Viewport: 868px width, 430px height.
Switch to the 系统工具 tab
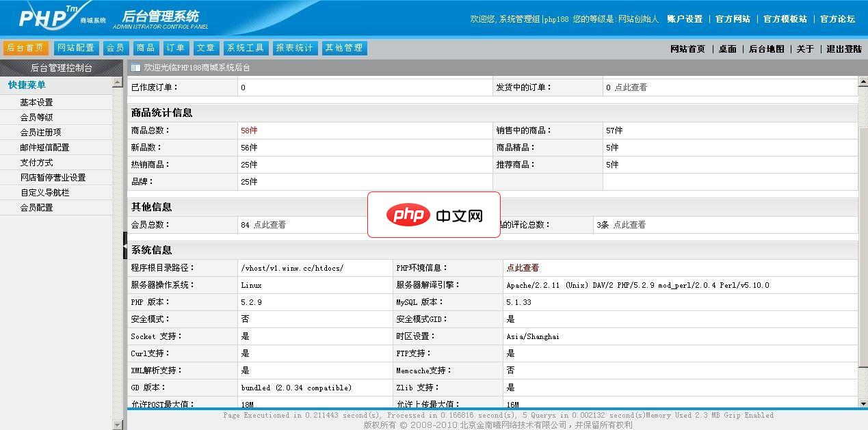point(245,48)
